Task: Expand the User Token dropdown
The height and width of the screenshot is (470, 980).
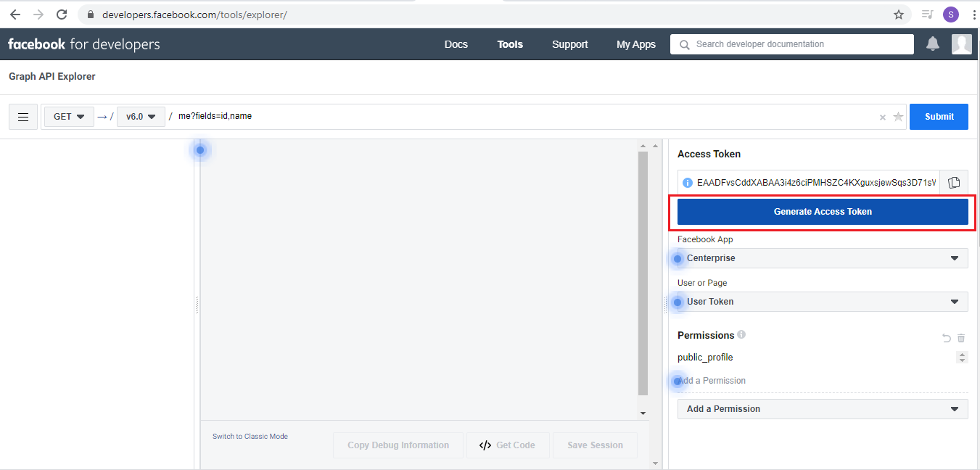Action: [x=823, y=302]
